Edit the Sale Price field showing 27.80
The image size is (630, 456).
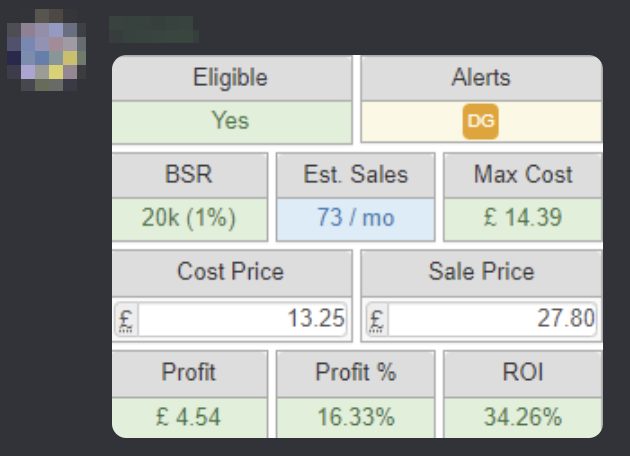[493, 320]
